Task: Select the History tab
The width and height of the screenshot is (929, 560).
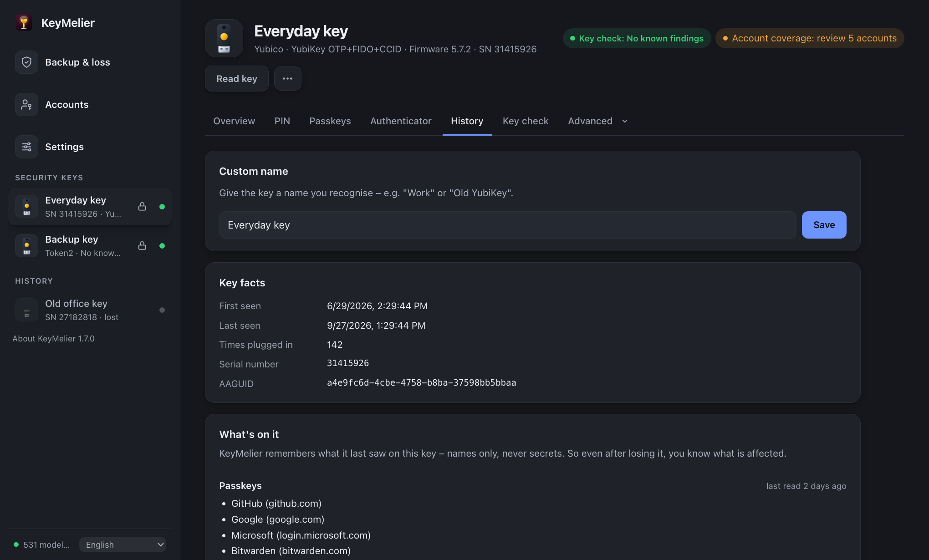Action: pos(467,121)
